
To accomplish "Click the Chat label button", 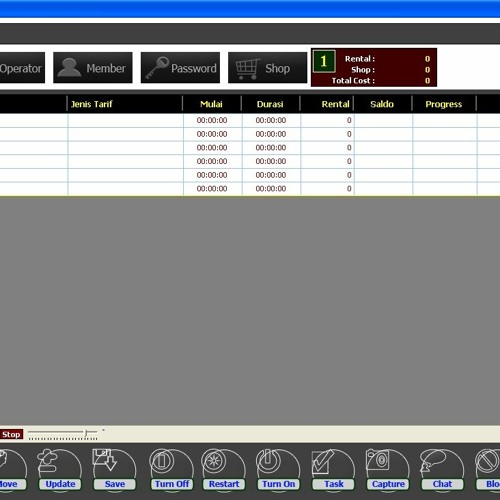I will tap(442, 484).
